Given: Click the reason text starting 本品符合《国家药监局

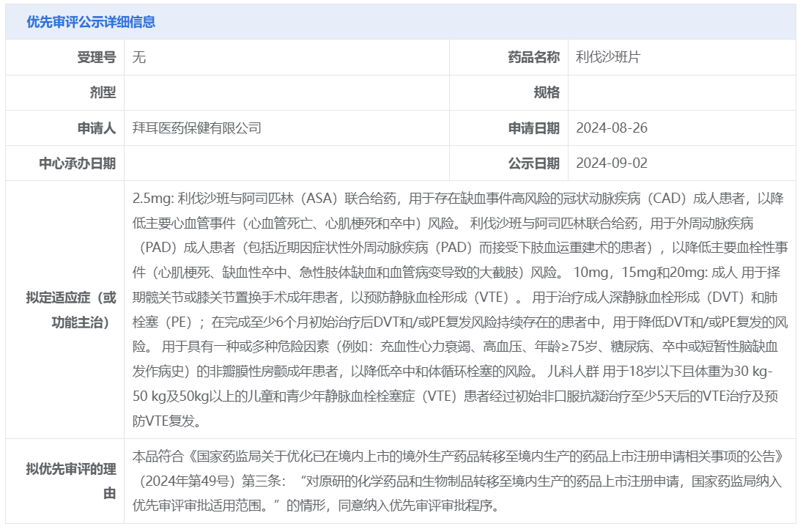Looking at the screenshot, I should (459, 481).
